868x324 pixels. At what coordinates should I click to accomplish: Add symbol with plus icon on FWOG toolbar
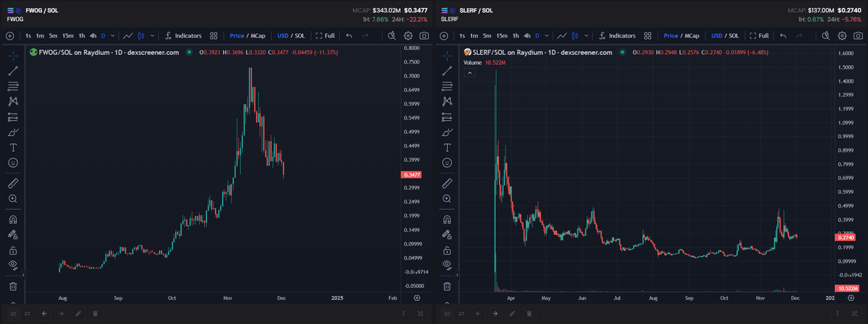point(9,35)
